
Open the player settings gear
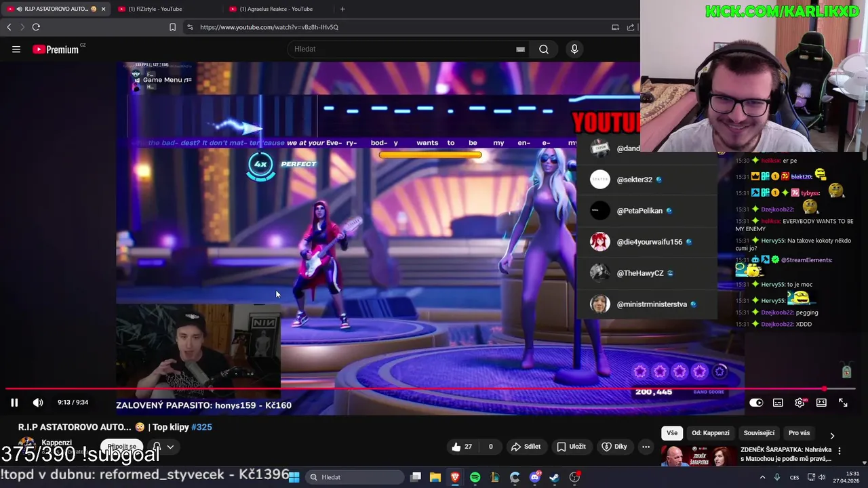pos(800,403)
